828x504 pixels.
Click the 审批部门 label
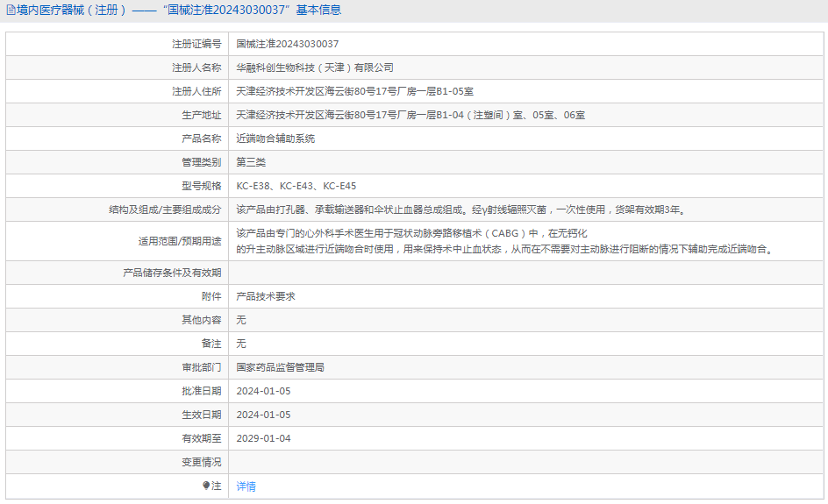[x=202, y=367]
